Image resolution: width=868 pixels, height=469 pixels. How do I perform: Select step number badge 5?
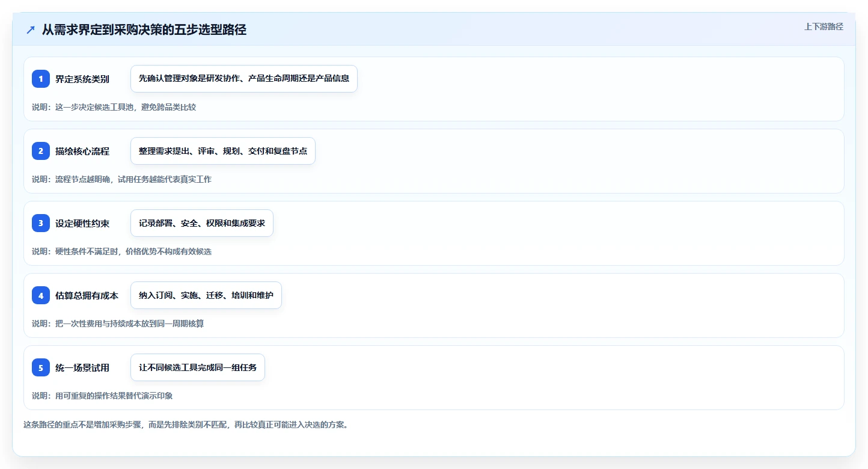41,367
